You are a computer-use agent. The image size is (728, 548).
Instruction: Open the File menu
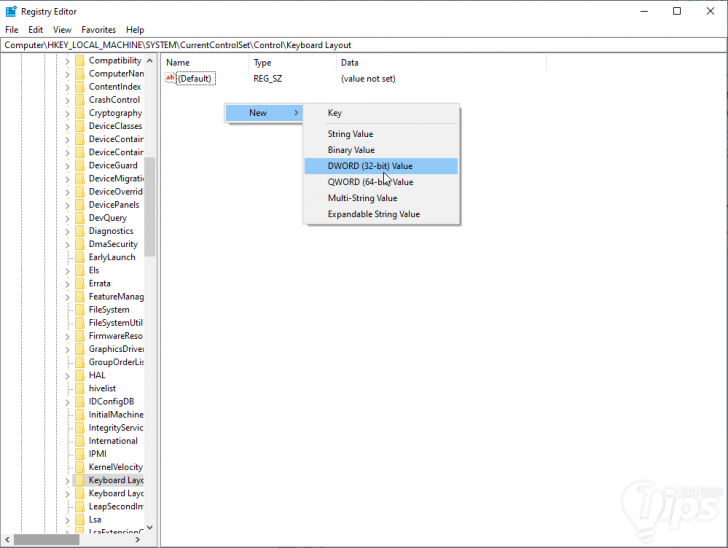click(12, 30)
